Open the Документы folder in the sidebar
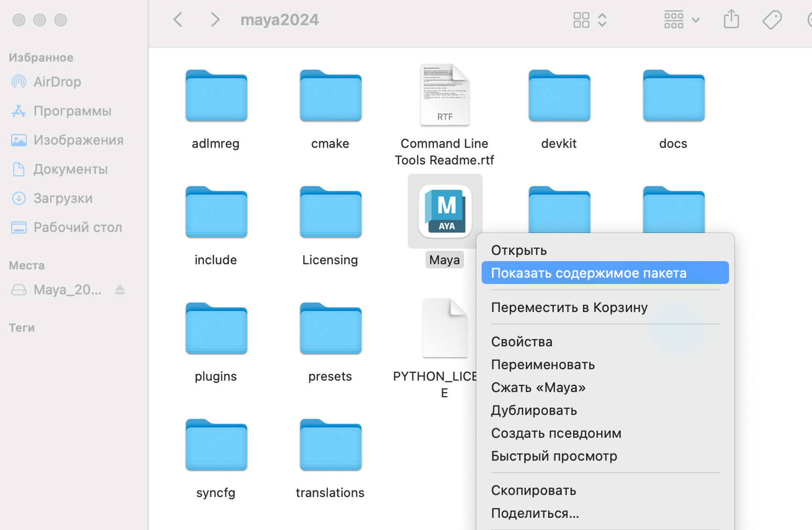The height and width of the screenshot is (530, 812). click(70, 169)
